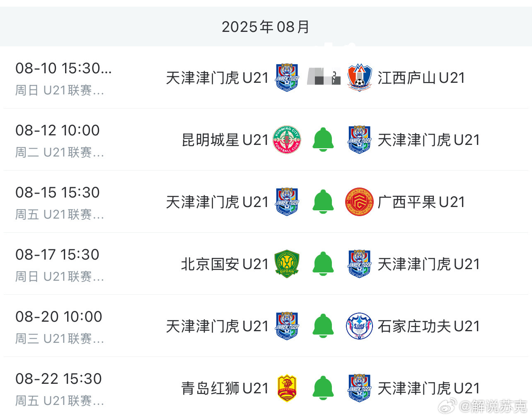The image size is (532, 419).
Task: Select the 北京国安U21 team name
Action: click(225, 264)
